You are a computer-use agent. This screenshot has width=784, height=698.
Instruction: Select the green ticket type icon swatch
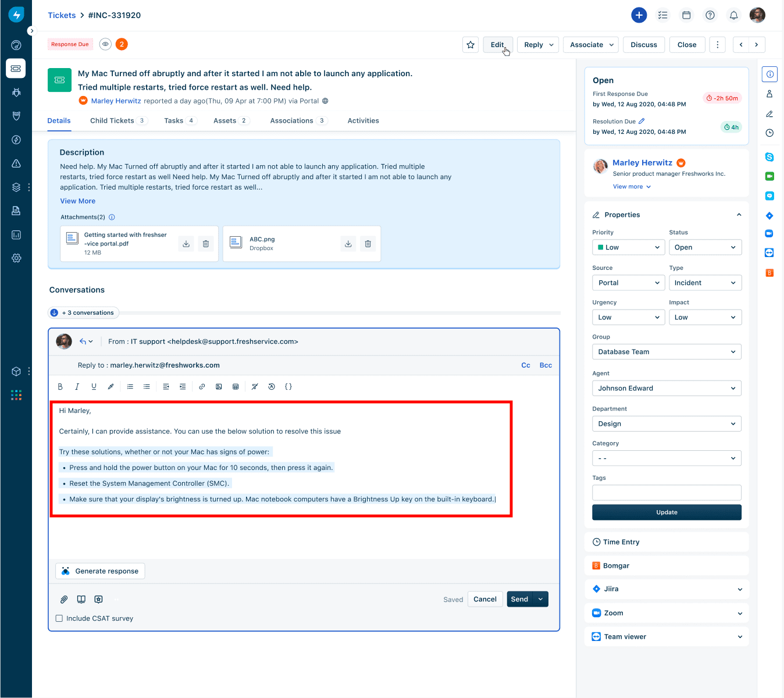[x=59, y=80]
